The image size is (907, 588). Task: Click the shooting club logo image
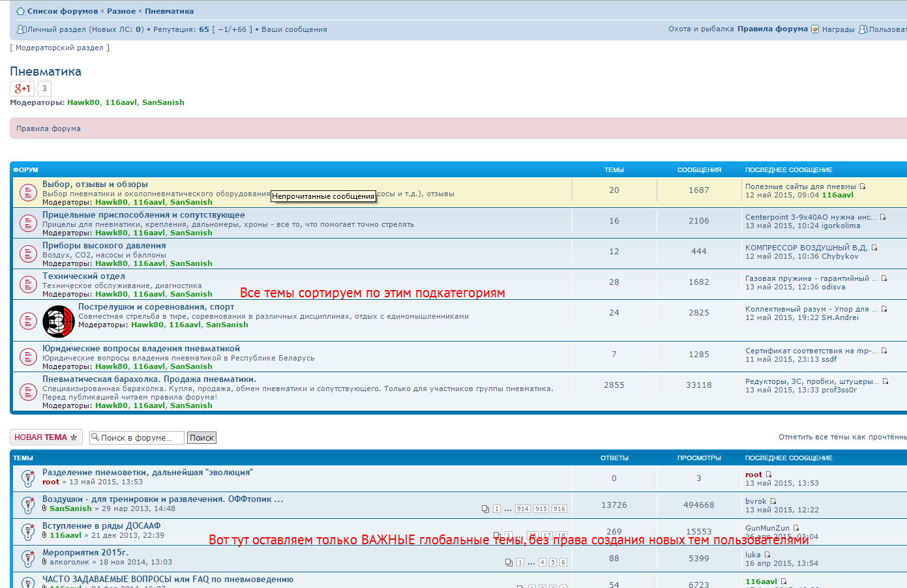59,321
